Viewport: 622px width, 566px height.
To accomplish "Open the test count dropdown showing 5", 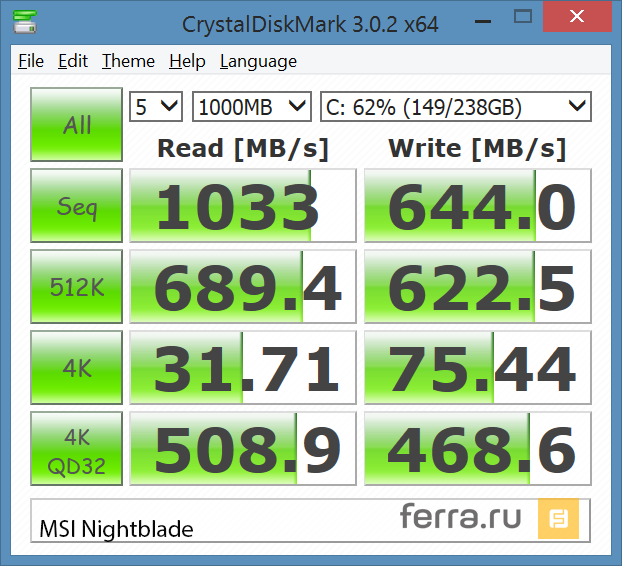I will pos(156,106).
